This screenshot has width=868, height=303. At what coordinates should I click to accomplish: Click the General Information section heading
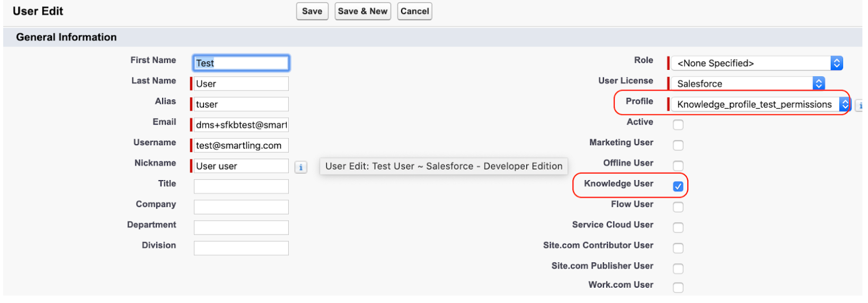coord(66,37)
